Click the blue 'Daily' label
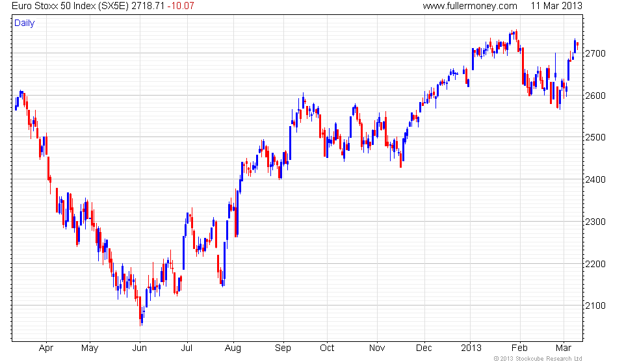637x364 pixels. 25,23
